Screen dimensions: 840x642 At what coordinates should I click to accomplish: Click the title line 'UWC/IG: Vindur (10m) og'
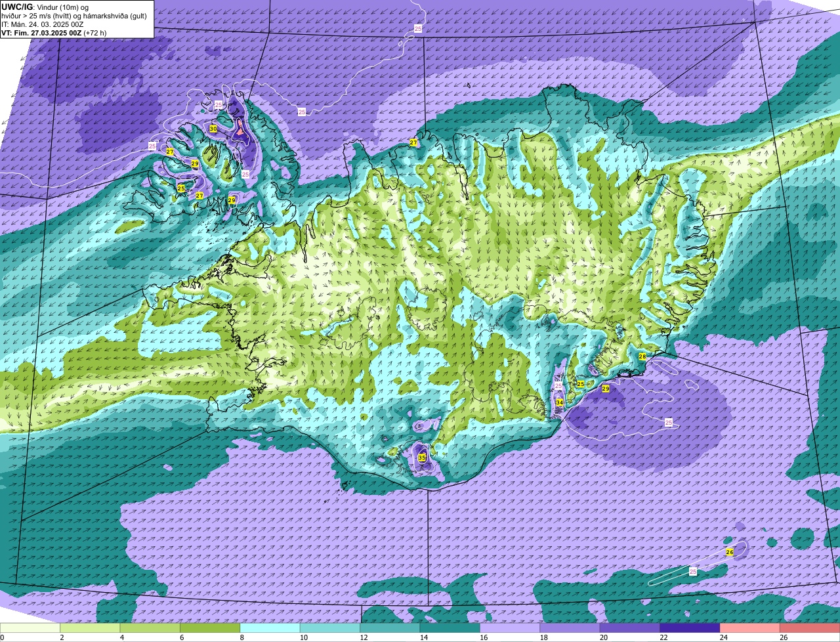click(x=45, y=7)
